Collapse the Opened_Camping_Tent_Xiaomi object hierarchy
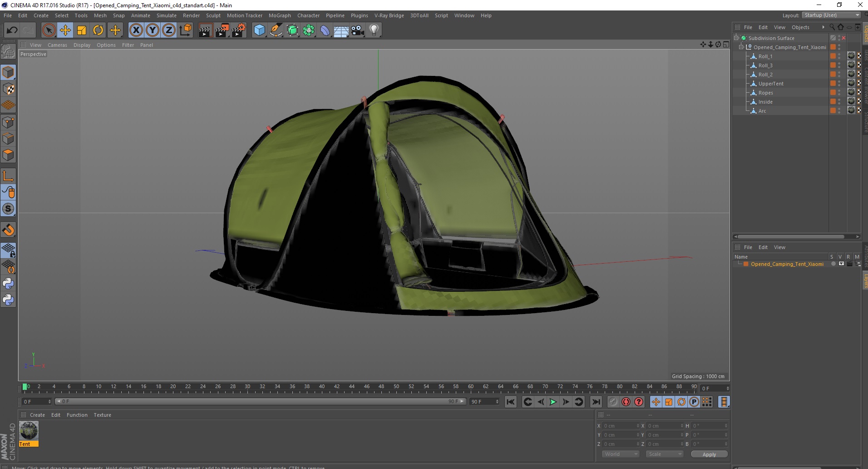The width and height of the screenshot is (868, 469). (741, 47)
